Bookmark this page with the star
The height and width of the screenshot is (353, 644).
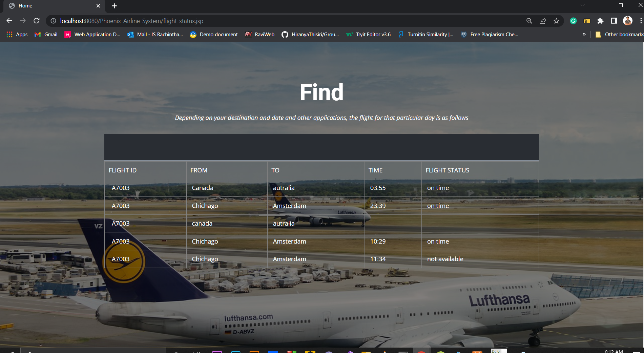[556, 21]
